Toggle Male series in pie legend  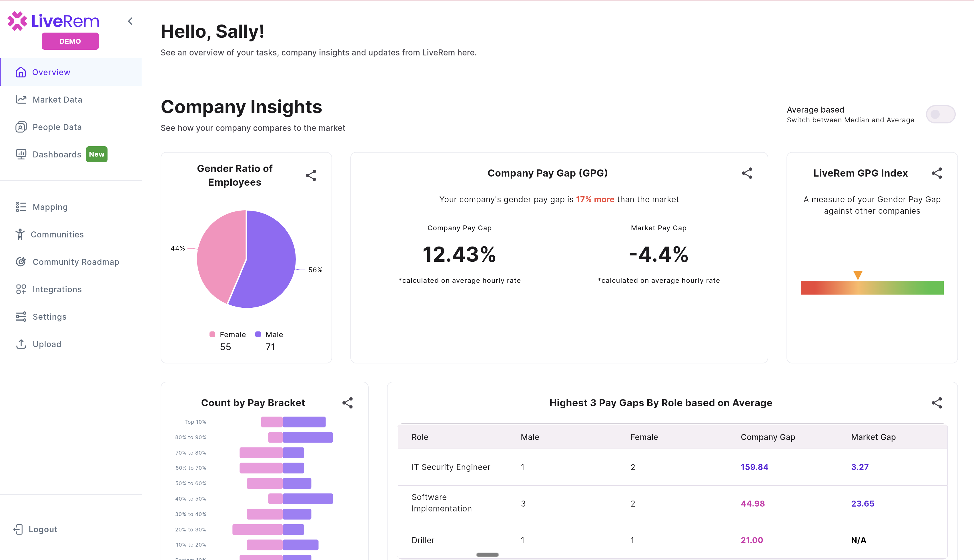[x=269, y=335]
